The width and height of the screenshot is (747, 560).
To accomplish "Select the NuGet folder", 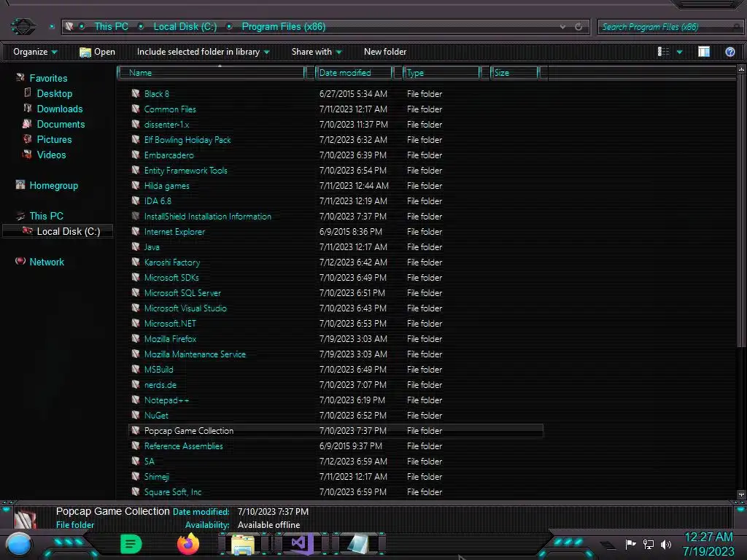I will click(156, 415).
